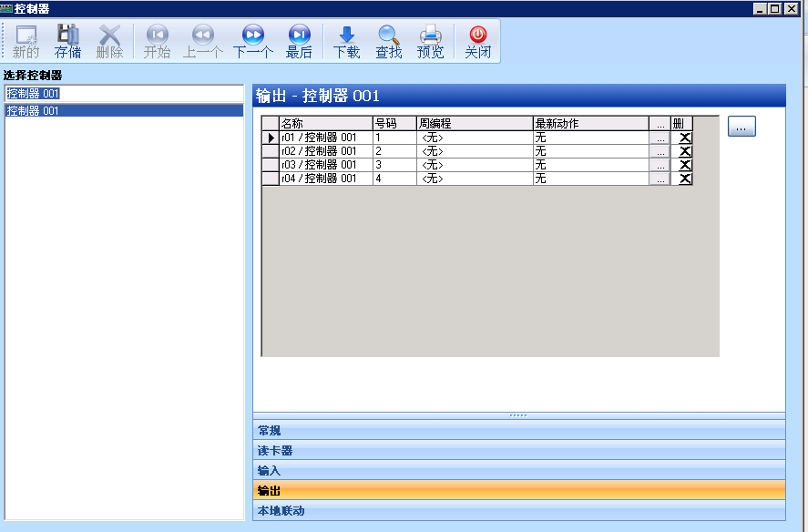This screenshot has height=532, width=808.
Task: Select 控制器 001 in the controller list
Action: [124, 110]
